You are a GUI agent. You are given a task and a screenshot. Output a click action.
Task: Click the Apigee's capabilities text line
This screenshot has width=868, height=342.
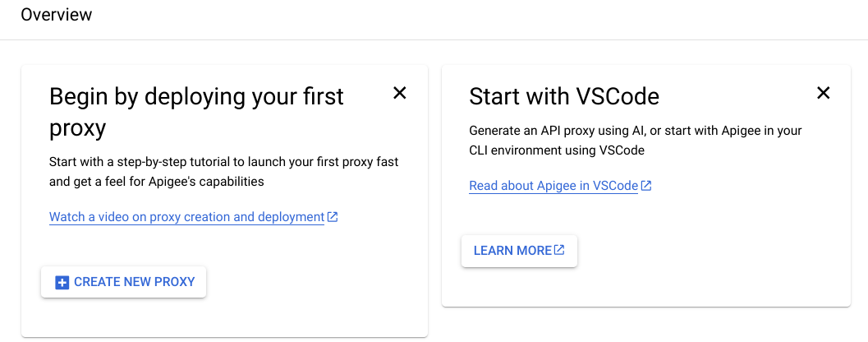[x=157, y=182]
